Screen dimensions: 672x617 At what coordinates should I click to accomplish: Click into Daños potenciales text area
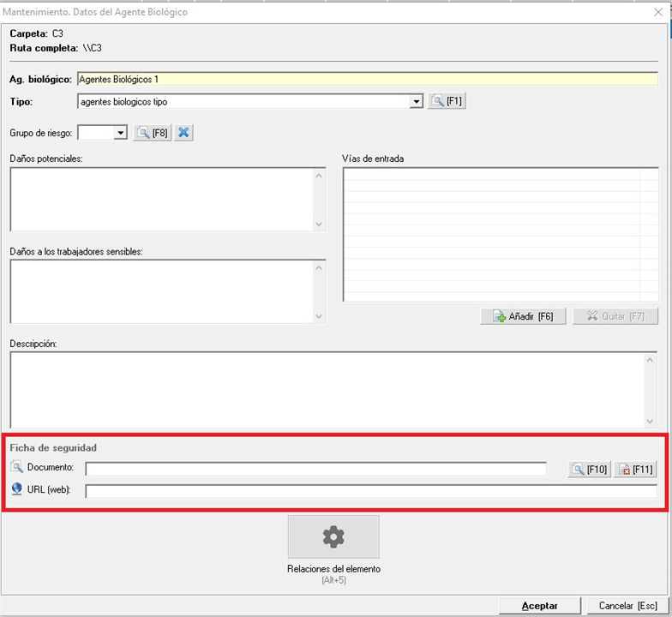(x=162, y=200)
